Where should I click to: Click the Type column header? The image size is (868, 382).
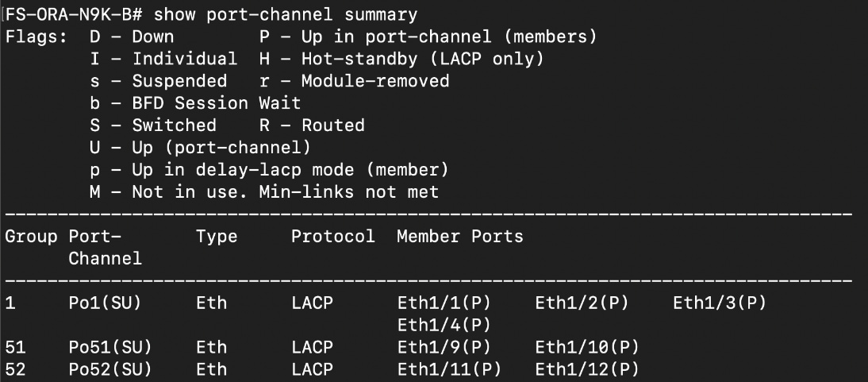[217, 237]
